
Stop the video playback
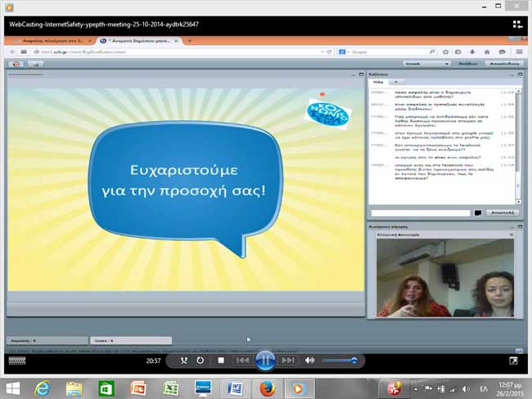click(x=220, y=360)
